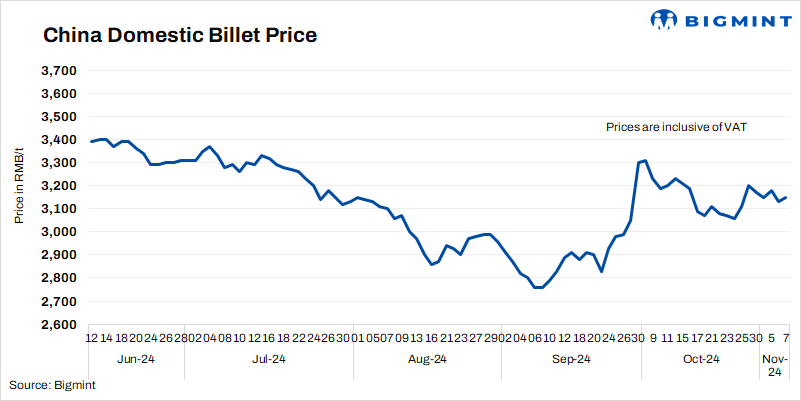
Task: Select the Oct-24 month label
Action: [699, 359]
